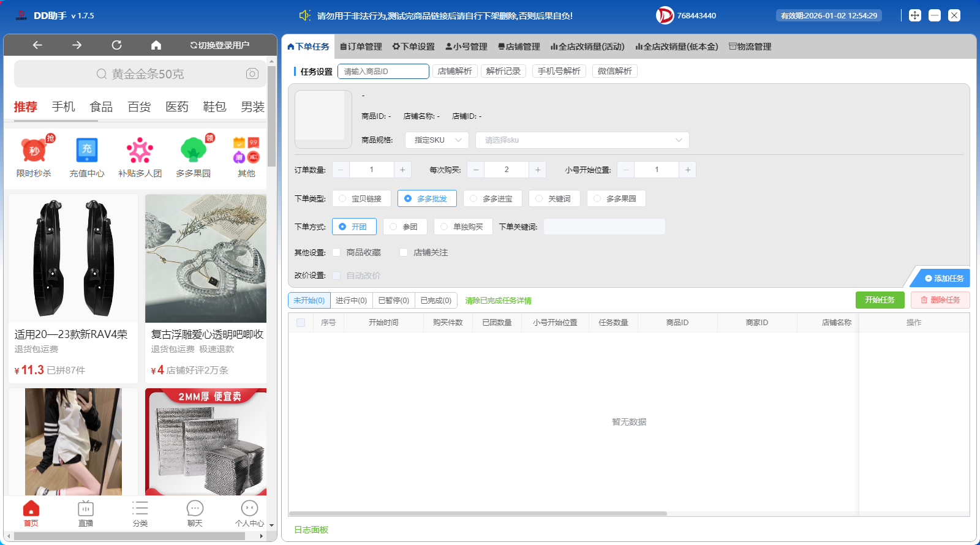
Task: Click the green 开始任务 button
Action: (880, 300)
